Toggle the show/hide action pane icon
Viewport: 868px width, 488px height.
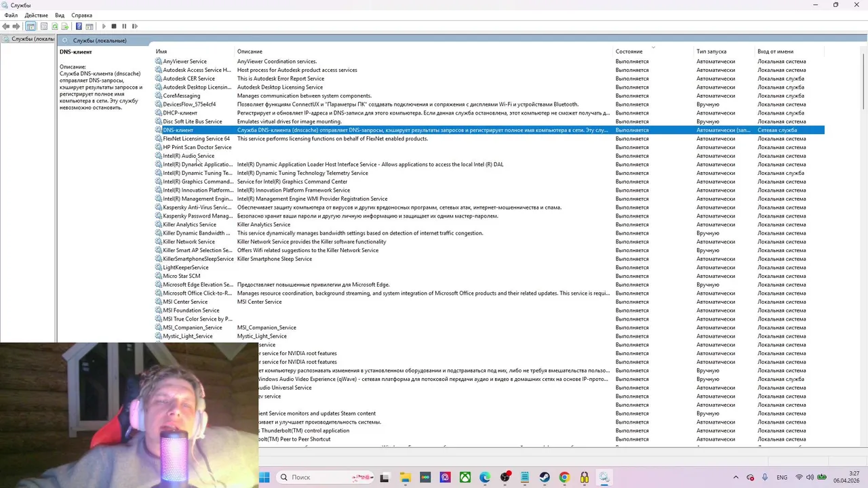tap(89, 26)
